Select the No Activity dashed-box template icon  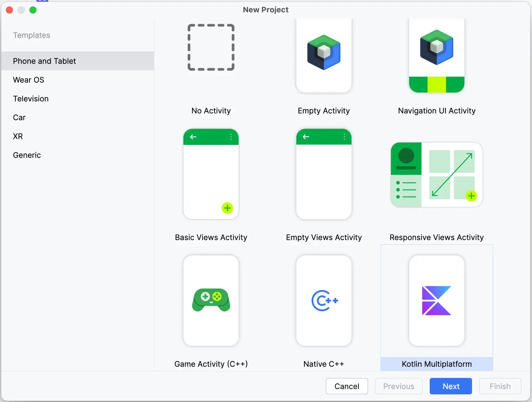tap(211, 48)
